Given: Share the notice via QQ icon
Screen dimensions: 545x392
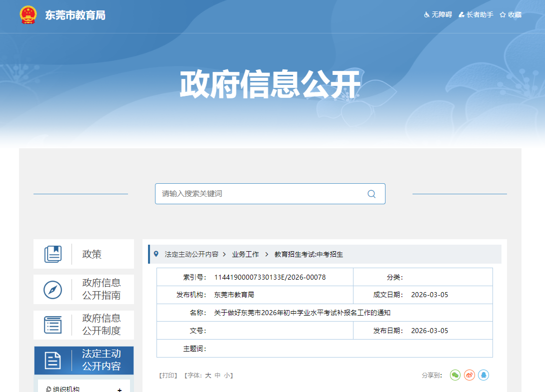Looking at the screenshot, I should point(483,375).
